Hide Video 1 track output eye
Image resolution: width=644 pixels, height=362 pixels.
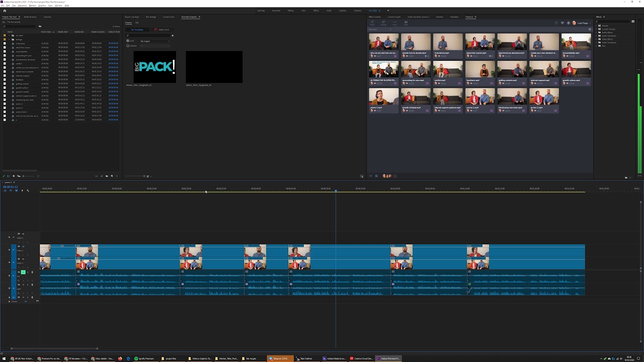23,259
